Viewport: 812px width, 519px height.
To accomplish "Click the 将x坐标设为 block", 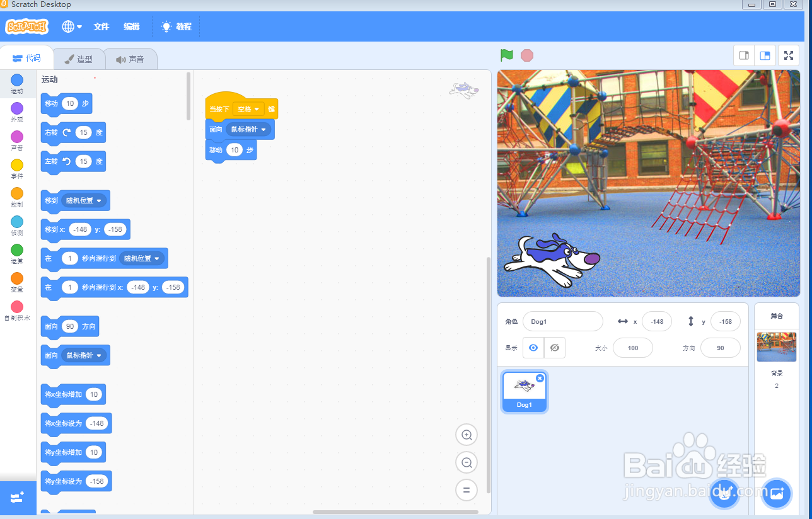I will [76, 424].
